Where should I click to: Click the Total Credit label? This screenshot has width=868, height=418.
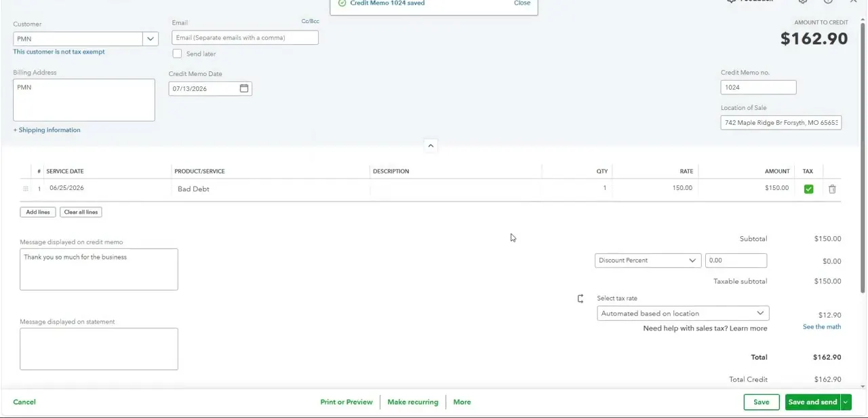748,380
